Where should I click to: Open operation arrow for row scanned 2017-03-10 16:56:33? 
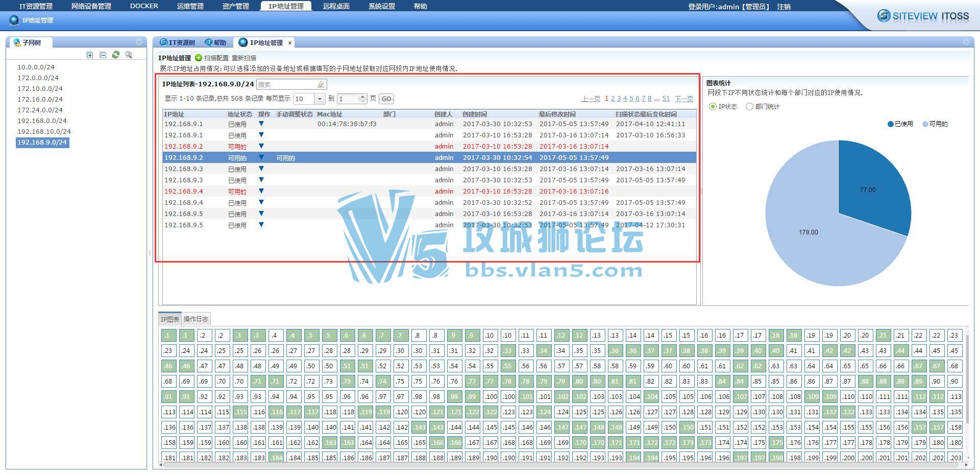[261, 135]
